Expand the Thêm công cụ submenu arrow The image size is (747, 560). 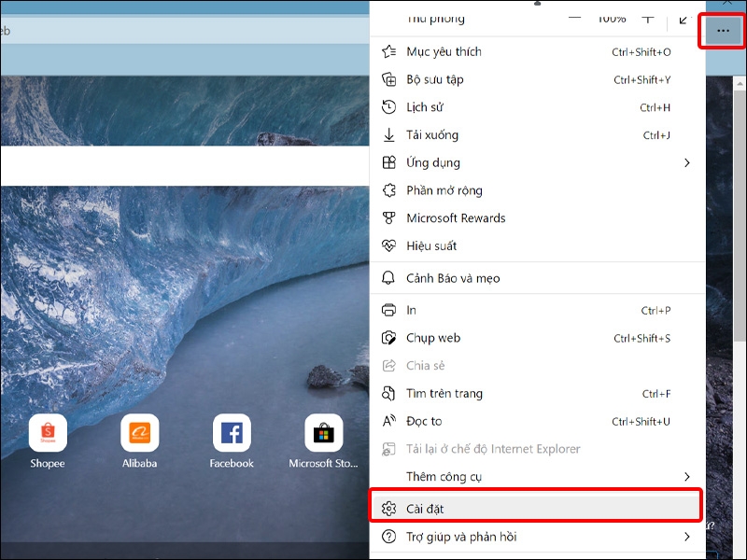[x=687, y=477]
